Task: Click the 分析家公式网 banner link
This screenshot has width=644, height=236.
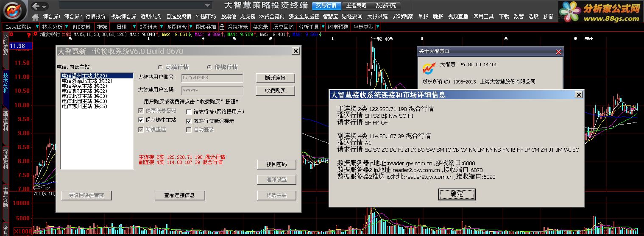Action: click(600, 11)
